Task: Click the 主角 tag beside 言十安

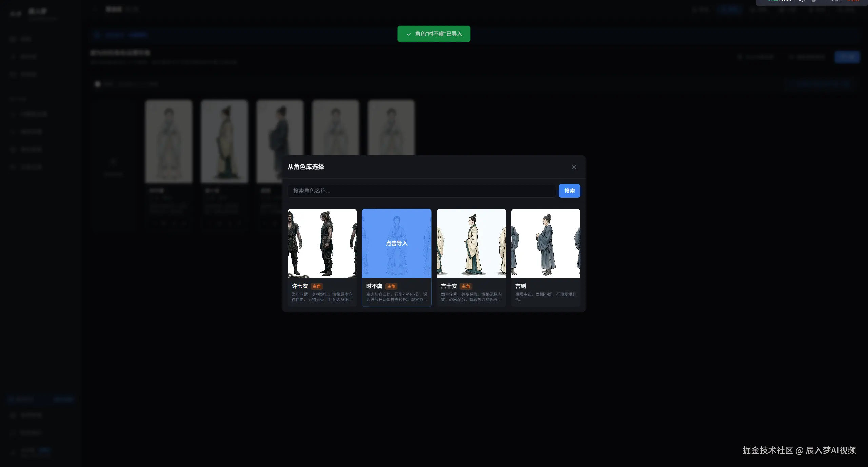Action: (x=466, y=286)
